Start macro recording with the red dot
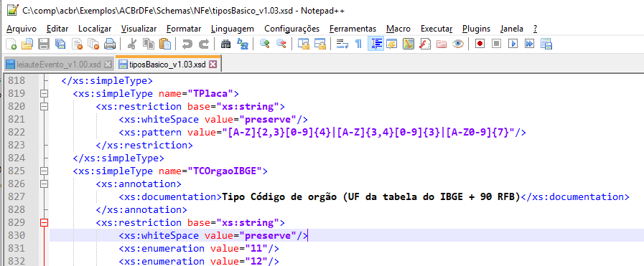The image size is (644, 266). click(x=480, y=44)
